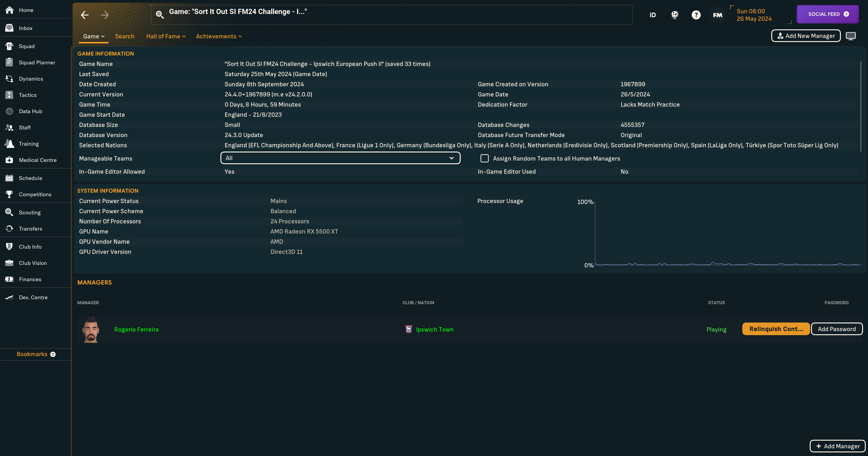Tick Assign Random Teams checkbox
Viewport: 868px width, 456px height.
[485, 158]
